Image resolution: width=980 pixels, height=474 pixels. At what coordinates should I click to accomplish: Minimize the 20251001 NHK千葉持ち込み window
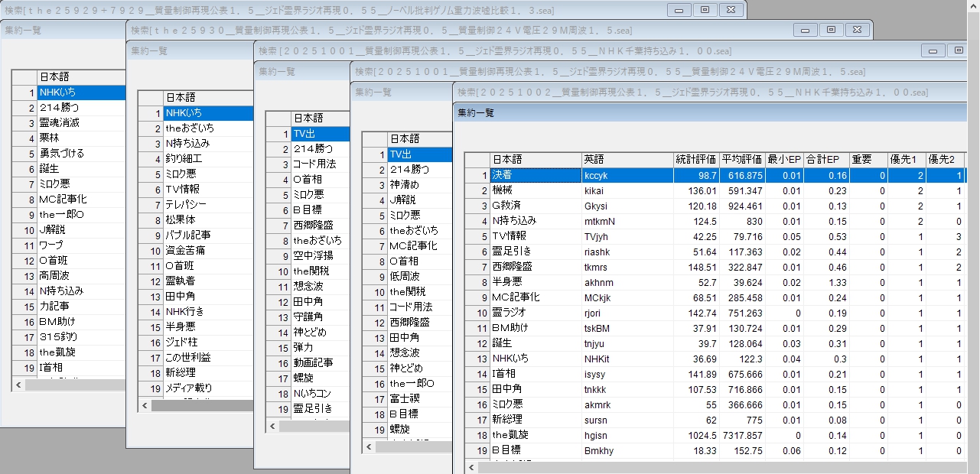click(933, 50)
